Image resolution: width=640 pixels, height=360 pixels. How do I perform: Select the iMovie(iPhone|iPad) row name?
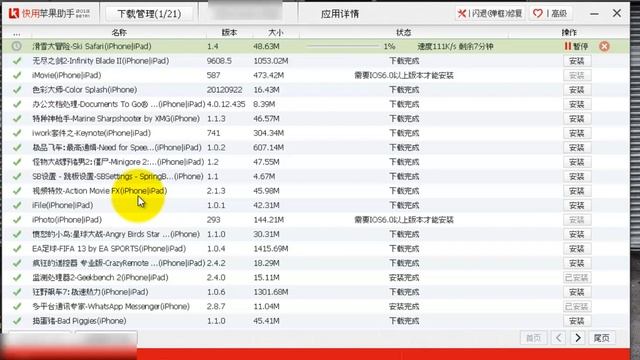pyautogui.click(x=67, y=75)
